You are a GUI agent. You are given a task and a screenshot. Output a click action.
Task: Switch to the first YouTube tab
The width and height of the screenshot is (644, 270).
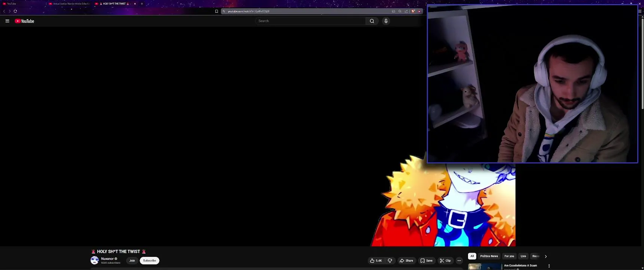point(23,4)
